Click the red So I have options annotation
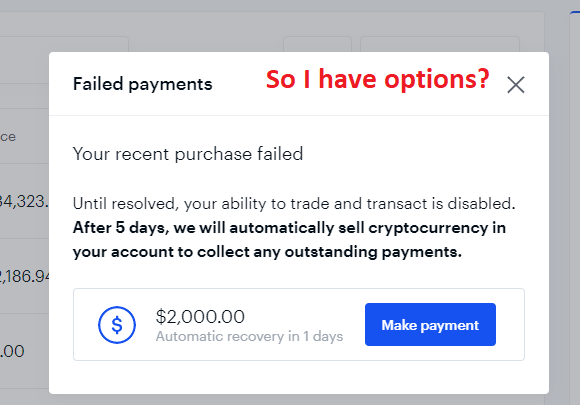 [378, 80]
